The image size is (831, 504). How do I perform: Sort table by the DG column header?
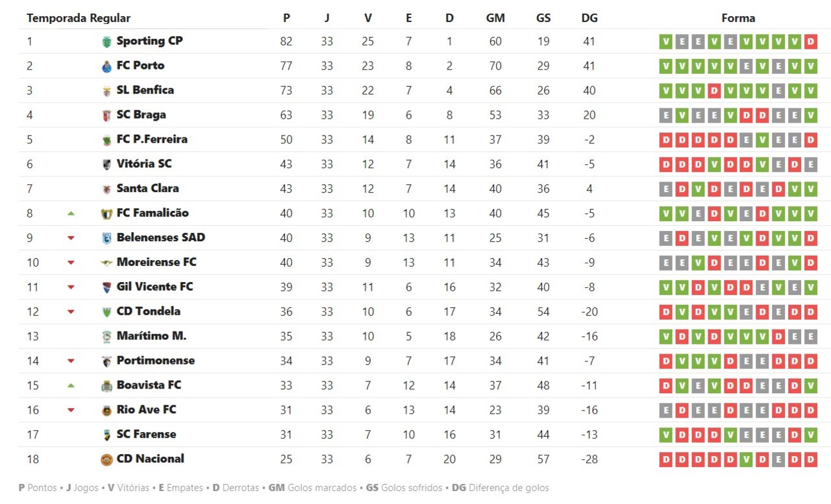pyautogui.click(x=589, y=18)
